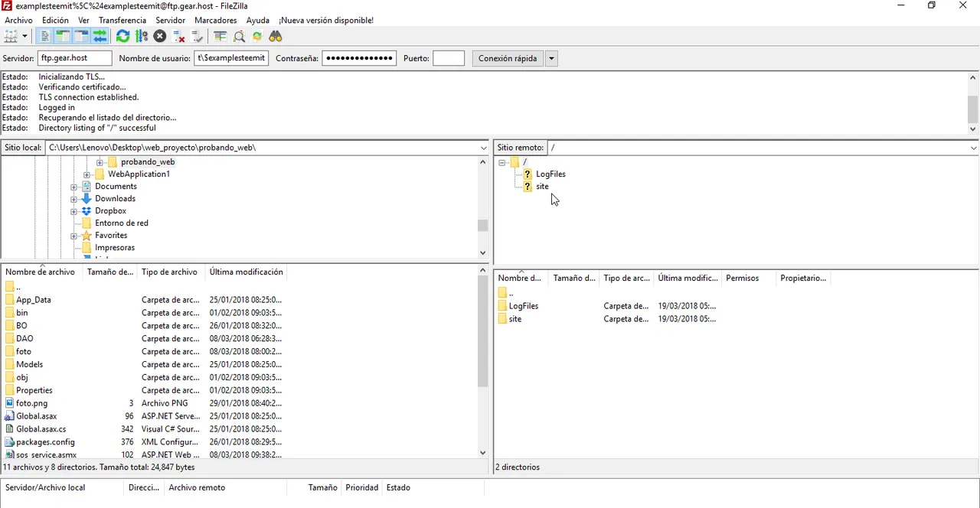980x508 pixels.
Task: Select the remote site tree folder
Action: (x=542, y=187)
